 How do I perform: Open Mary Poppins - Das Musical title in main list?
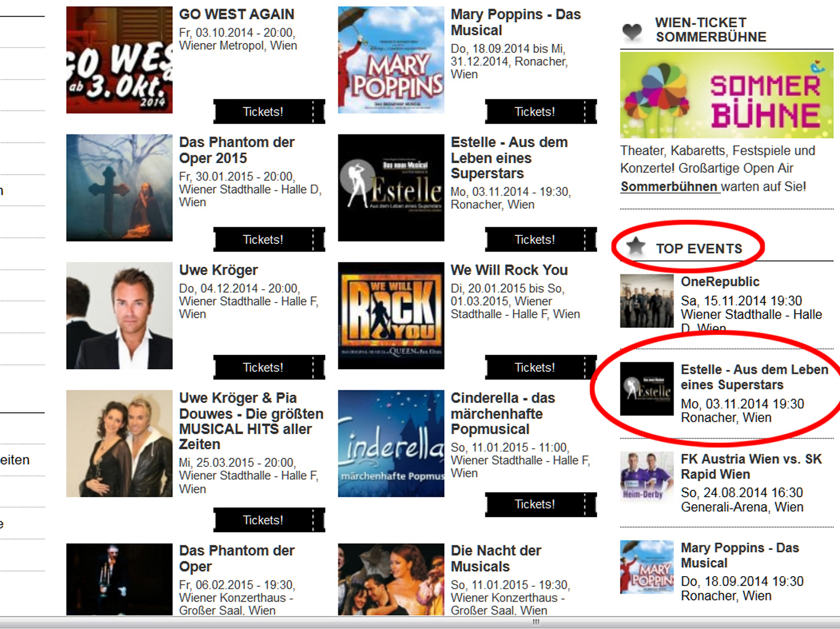click(516, 22)
